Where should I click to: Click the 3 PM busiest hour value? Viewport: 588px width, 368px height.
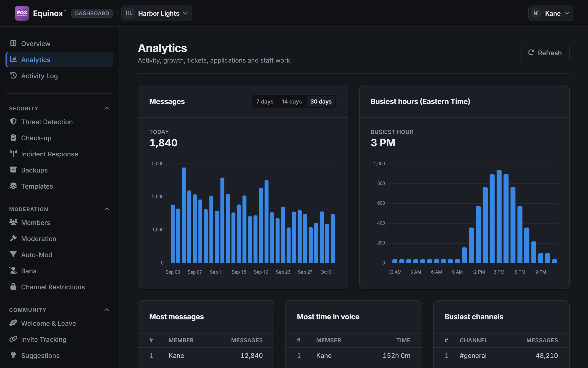(x=383, y=143)
